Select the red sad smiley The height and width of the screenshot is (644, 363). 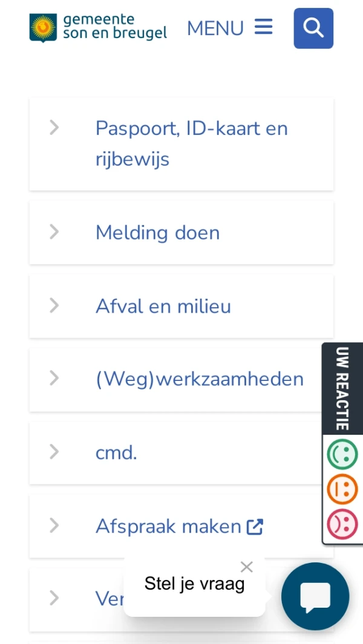(x=342, y=524)
